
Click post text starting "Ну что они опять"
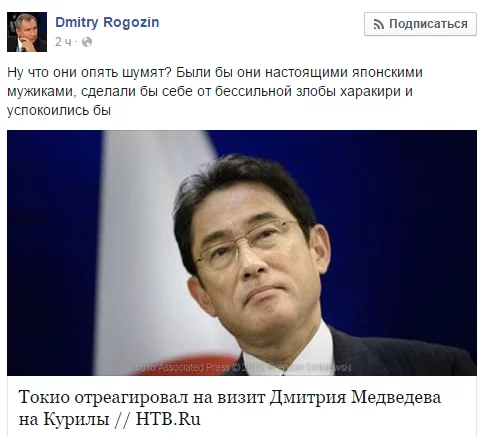point(215,91)
